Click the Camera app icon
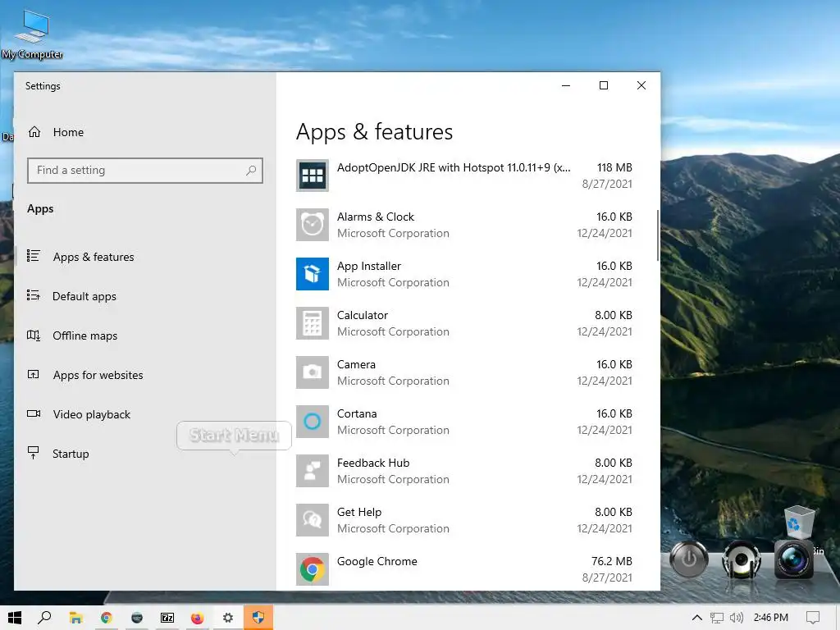 coord(313,372)
